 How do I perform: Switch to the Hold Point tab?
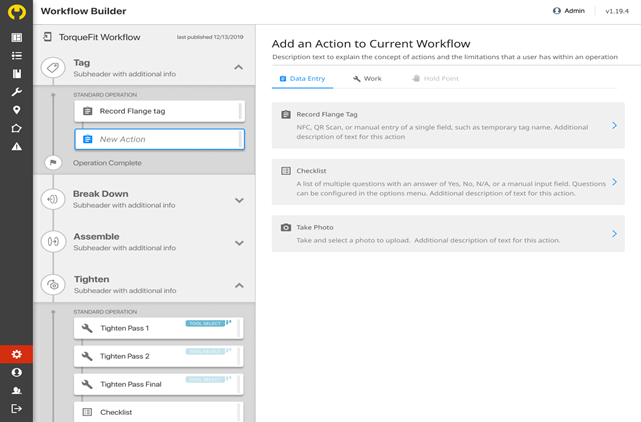coord(436,79)
